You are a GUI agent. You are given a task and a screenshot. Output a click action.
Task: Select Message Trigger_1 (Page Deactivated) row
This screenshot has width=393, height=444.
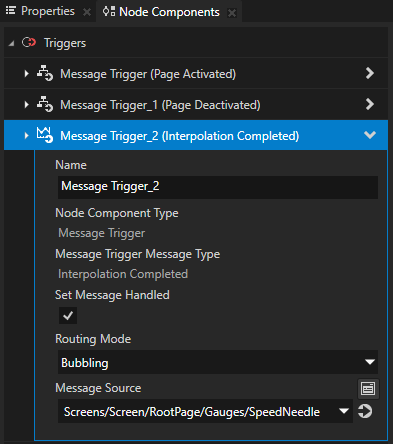pyautogui.click(x=196, y=104)
